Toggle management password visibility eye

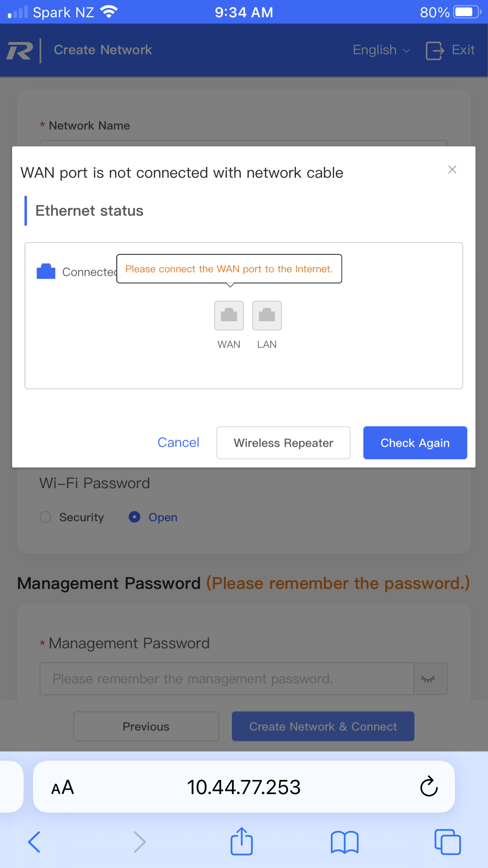(x=428, y=679)
